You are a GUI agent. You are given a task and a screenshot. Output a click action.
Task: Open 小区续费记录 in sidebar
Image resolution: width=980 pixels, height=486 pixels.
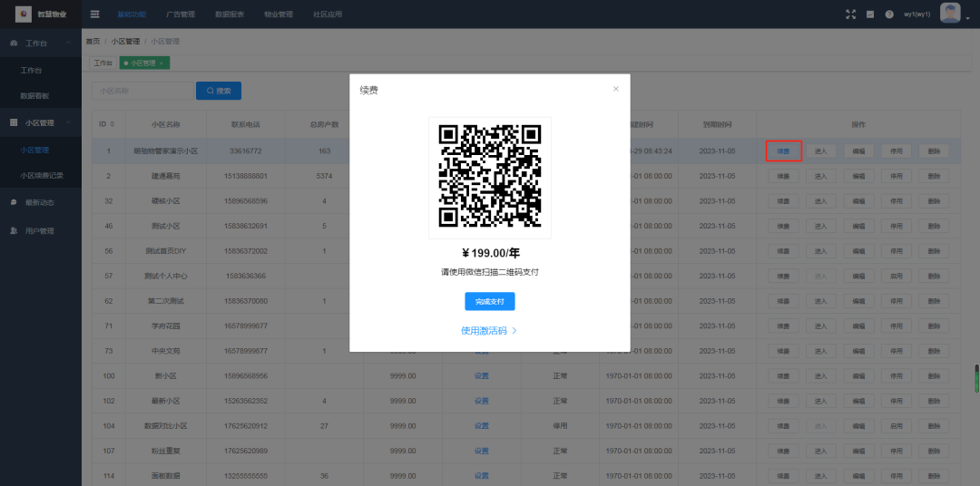click(x=41, y=176)
